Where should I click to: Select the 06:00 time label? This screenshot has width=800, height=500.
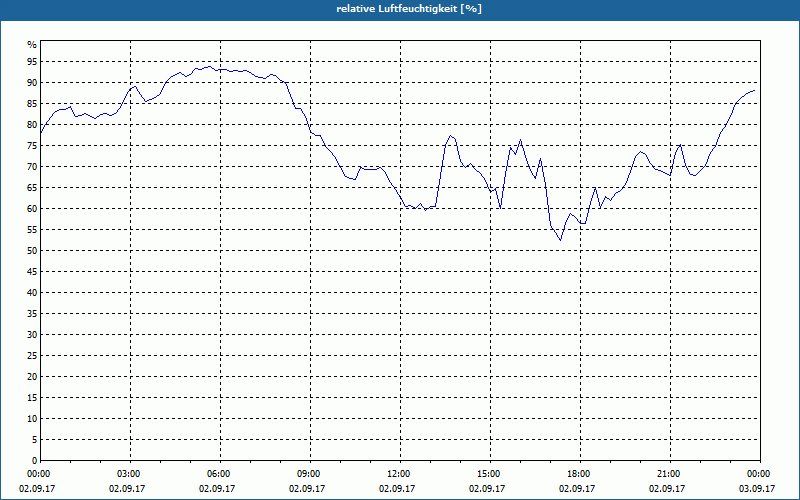coord(220,474)
